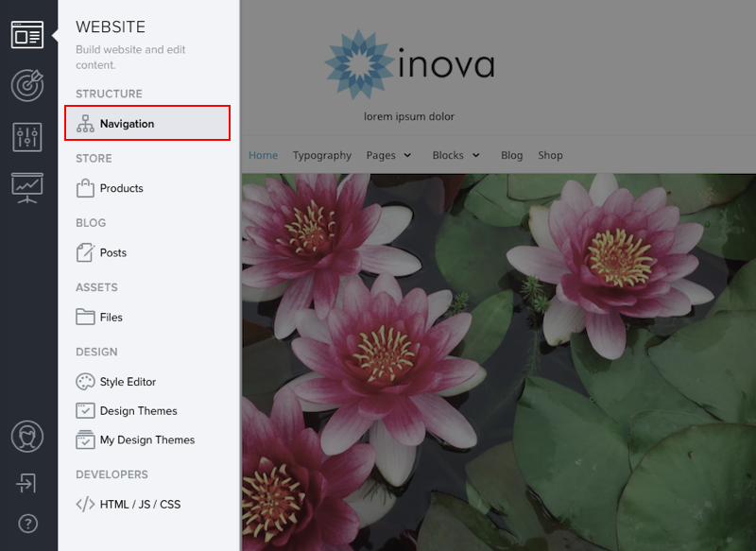Click the Products shopping bag icon
The height and width of the screenshot is (551, 756).
[x=85, y=188]
